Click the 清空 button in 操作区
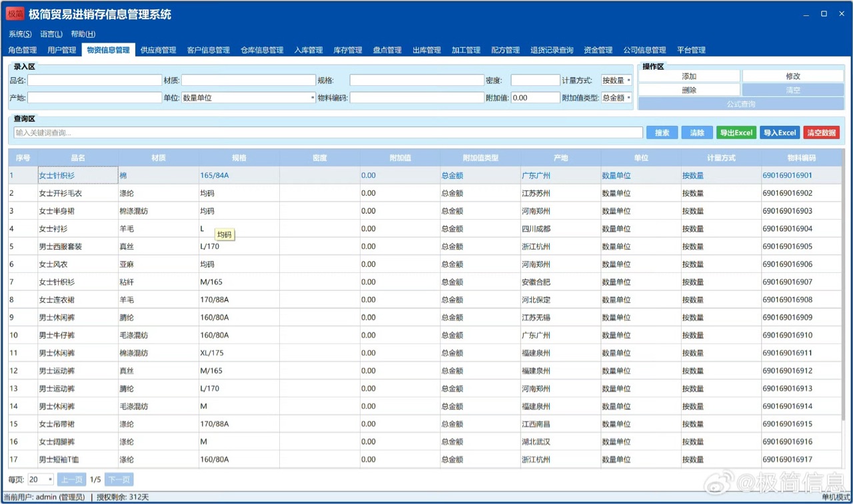The height and width of the screenshot is (504, 853). 793,90
